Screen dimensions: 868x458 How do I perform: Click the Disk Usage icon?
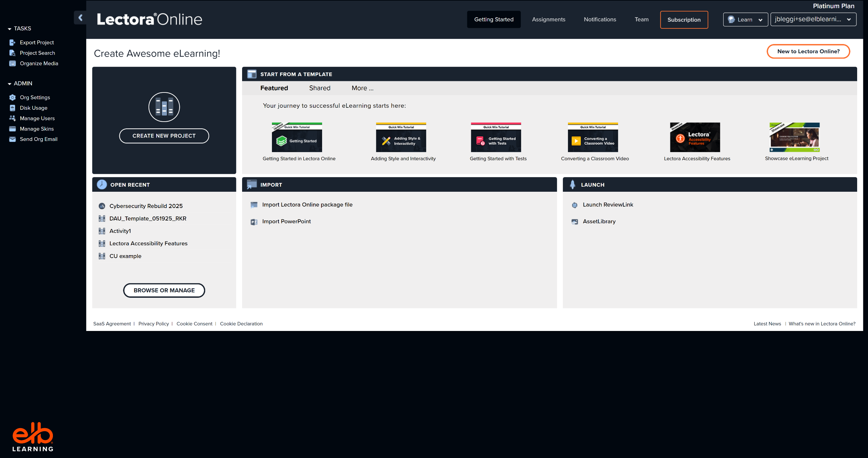tap(13, 108)
